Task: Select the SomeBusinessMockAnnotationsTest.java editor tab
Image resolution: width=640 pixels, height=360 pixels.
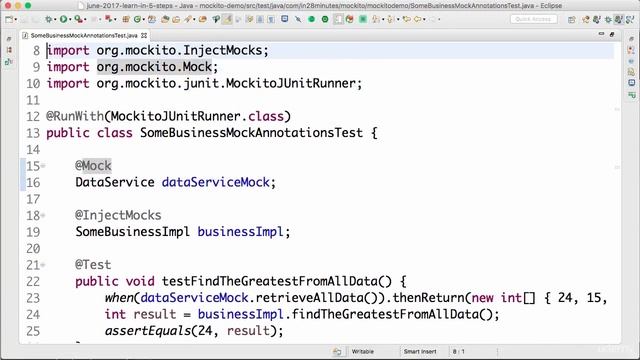Action: [x=84, y=36]
